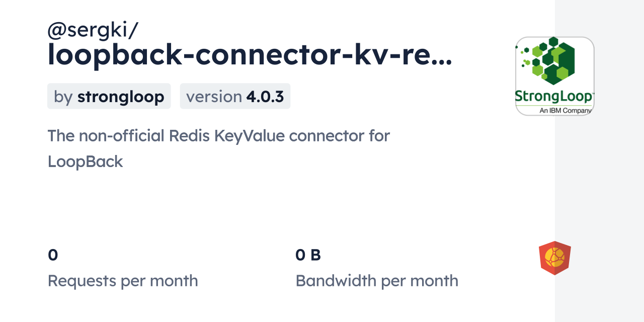This screenshot has width=644, height=322.
Task: Click the word "version" in version badge
Action: click(x=214, y=97)
